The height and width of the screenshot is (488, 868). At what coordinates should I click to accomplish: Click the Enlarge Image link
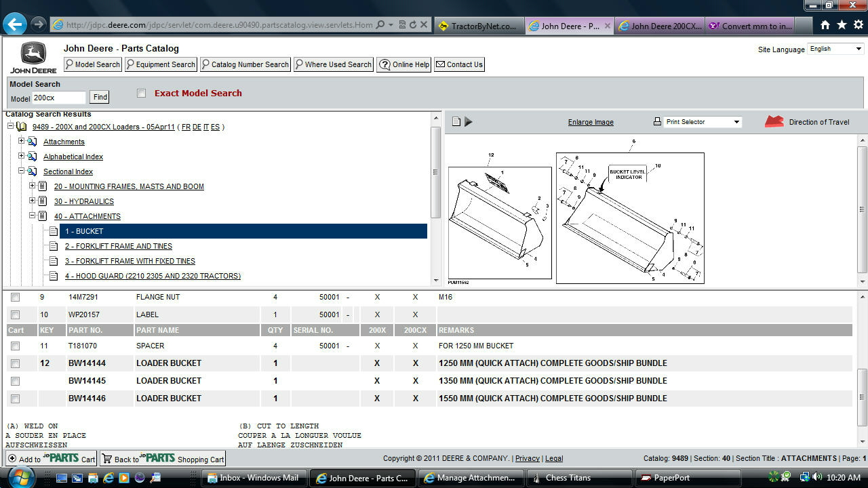[591, 122]
